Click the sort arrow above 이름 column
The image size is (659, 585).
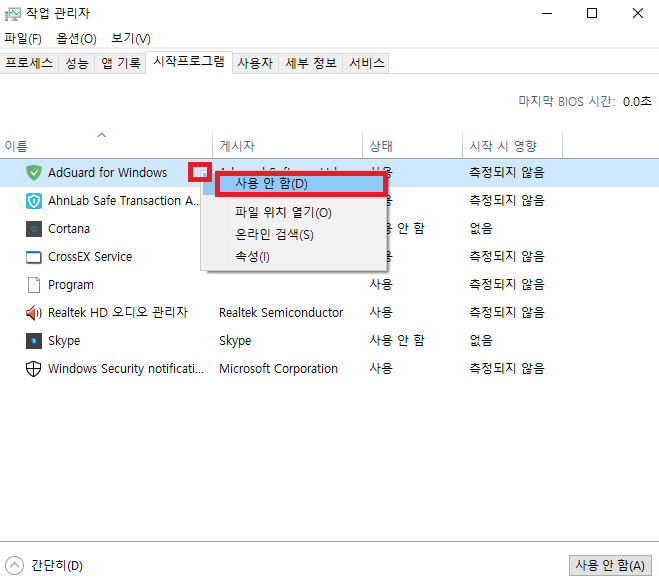coord(101,135)
